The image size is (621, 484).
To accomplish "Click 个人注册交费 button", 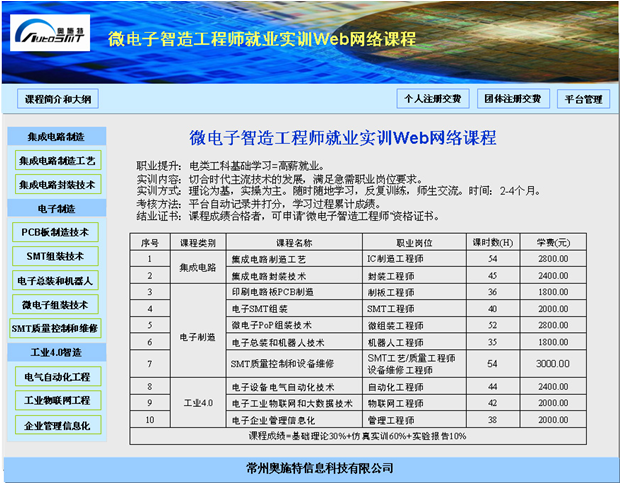I will pos(431,99).
